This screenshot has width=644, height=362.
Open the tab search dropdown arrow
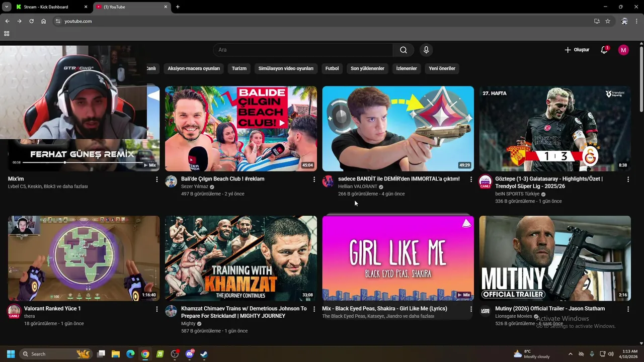(6, 7)
